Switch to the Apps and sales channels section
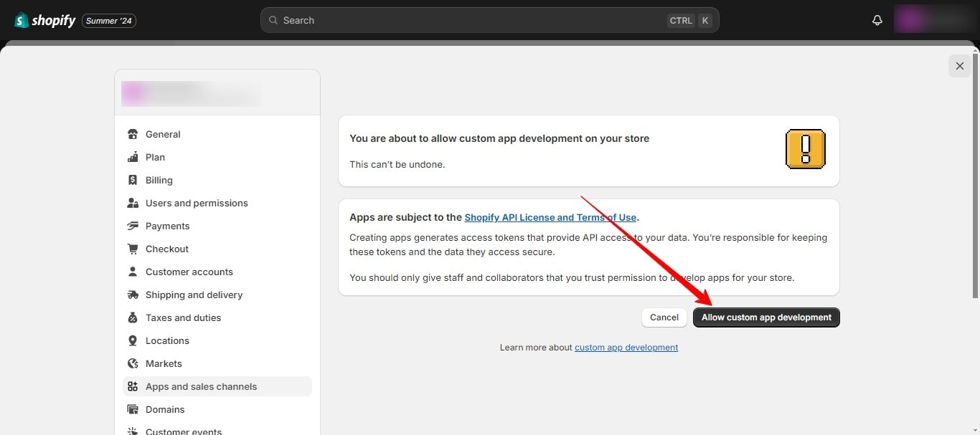Screen dimensions: 980x435 pyautogui.click(x=201, y=386)
